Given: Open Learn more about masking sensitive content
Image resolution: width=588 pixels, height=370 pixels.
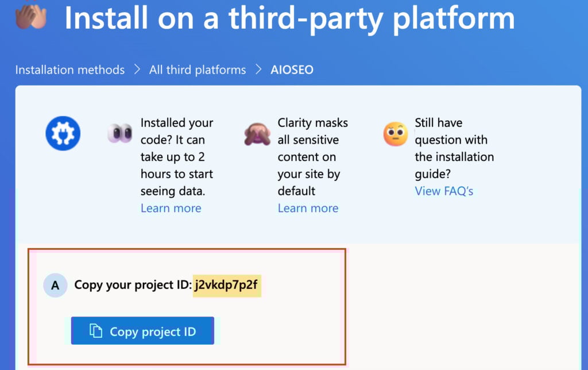Looking at the screenshot, I should pyautogui.click(x=308, y=208).
